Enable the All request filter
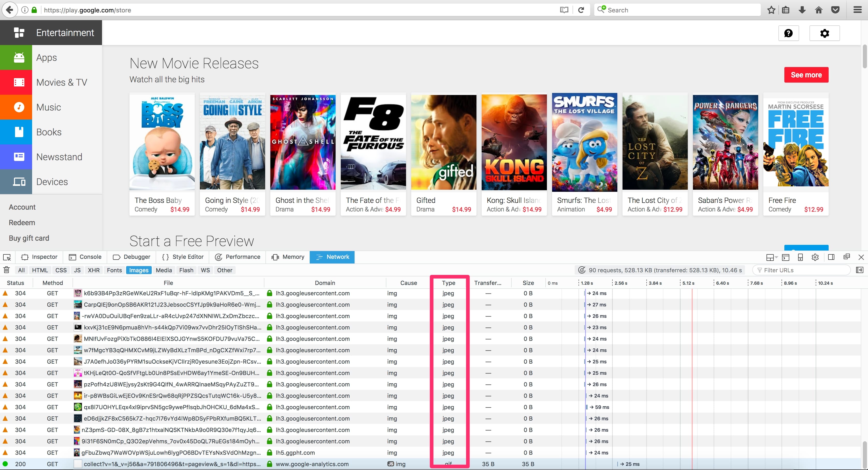 click(x=21, y=270)
